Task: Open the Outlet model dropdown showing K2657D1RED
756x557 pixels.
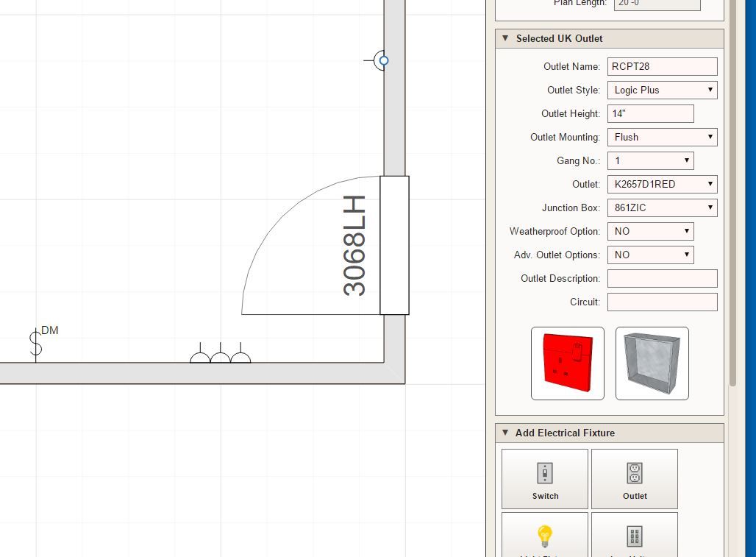Action: (663, 184)
